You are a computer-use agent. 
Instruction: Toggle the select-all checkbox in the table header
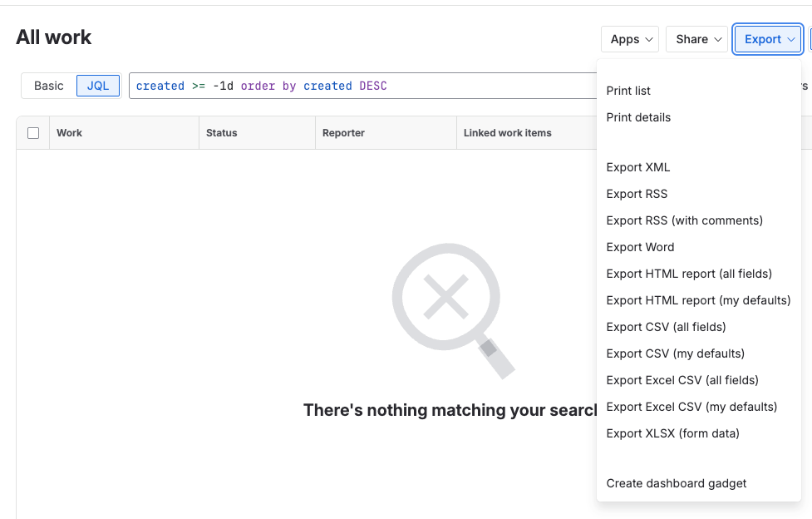point(33,132)
